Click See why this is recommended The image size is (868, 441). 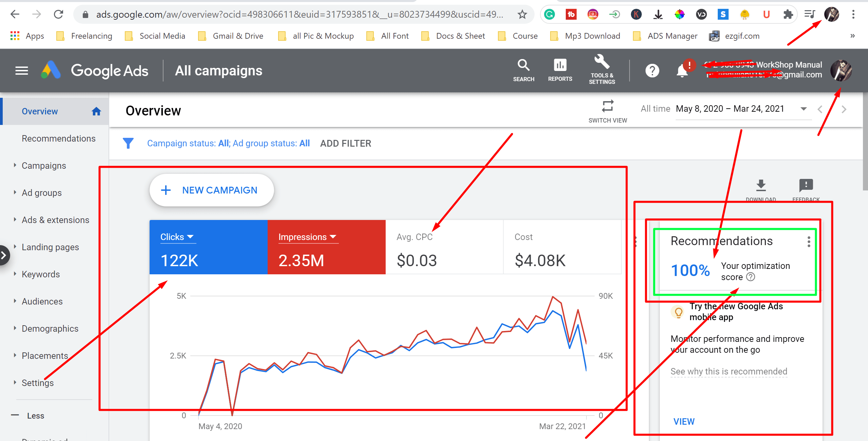[729, 371]
